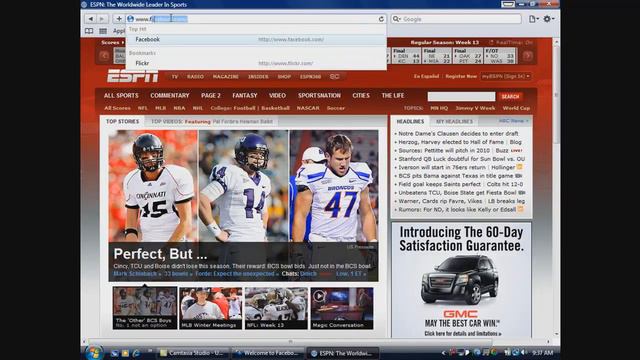Click Register Now link
Viewport: 640px width, 360px height.
(x=461, y=76)
